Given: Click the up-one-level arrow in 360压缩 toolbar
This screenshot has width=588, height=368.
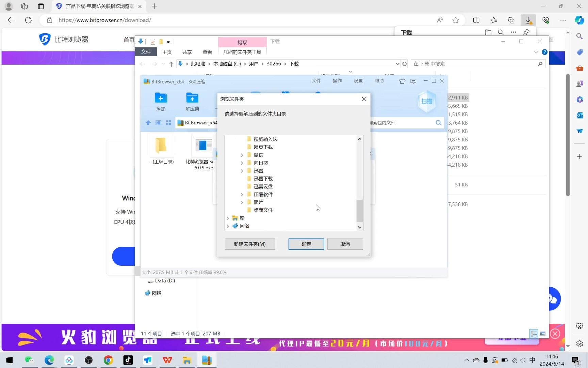Looking at the screenshot, I should coord(148,123).
